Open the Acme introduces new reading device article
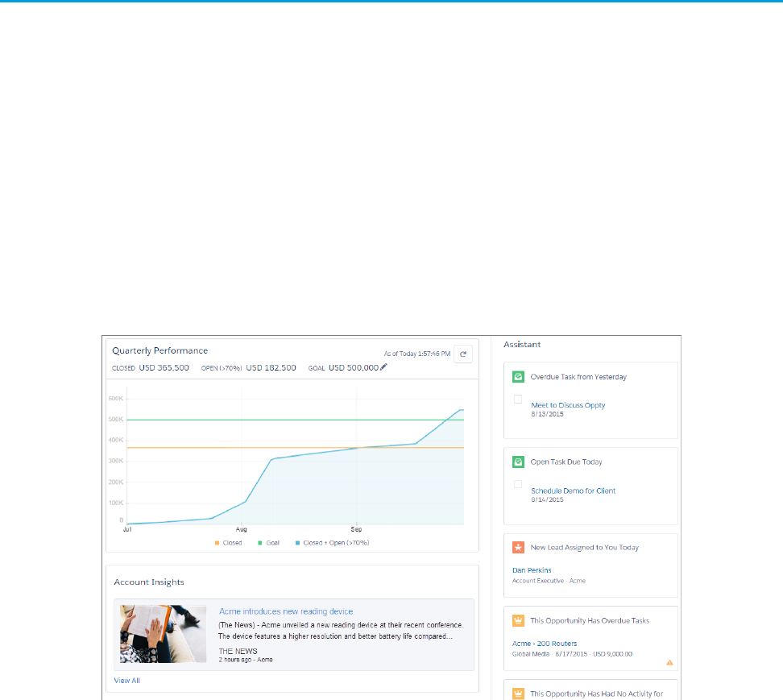This screenshot has width=783, height=700. 286,611
